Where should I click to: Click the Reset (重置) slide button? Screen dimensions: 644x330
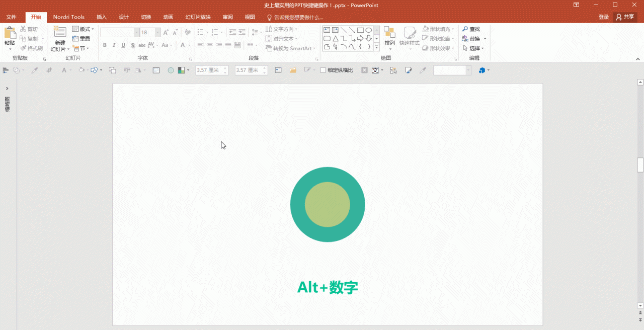[x=81, y=39]
